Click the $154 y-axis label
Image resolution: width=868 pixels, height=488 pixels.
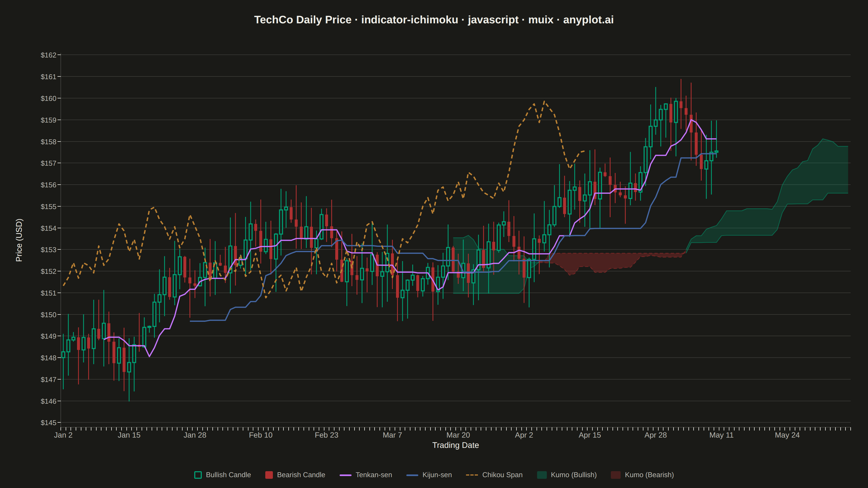(49, 228)
